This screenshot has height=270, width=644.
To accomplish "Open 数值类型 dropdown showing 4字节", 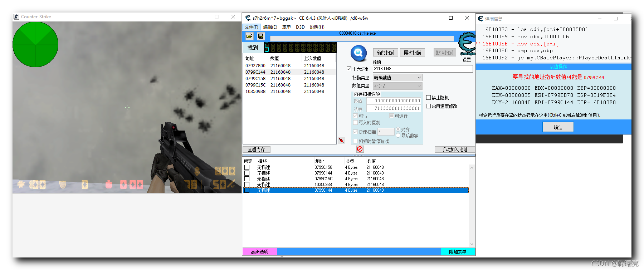I will tap(397, 86).
